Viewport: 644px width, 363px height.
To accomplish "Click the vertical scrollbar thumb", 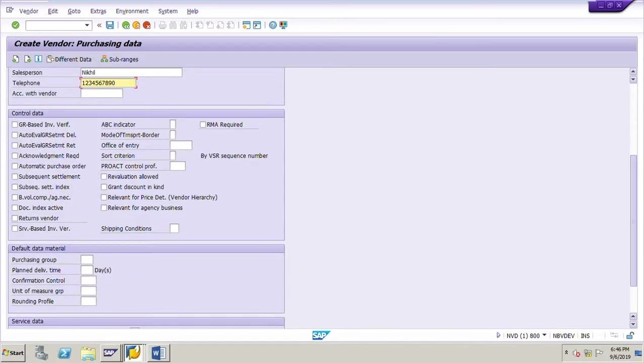I will pos(633,221).
